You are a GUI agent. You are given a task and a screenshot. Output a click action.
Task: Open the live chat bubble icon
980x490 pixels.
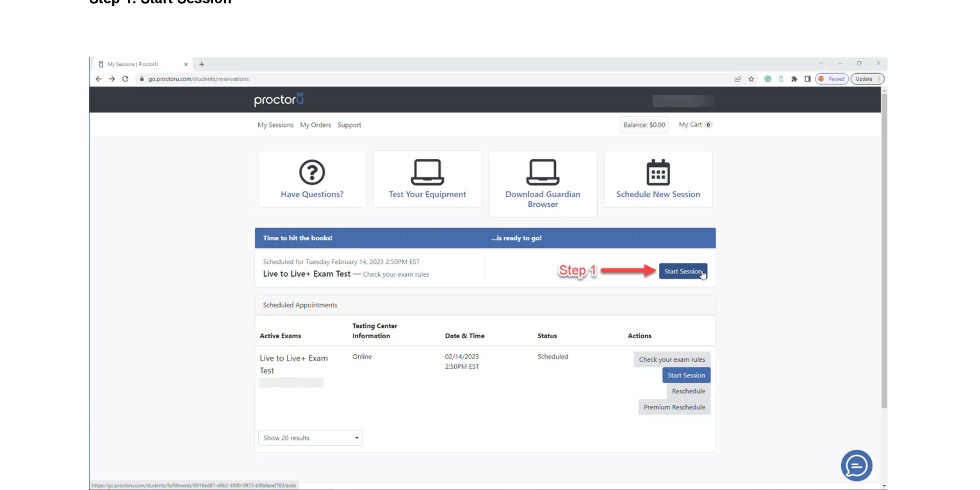856,465
